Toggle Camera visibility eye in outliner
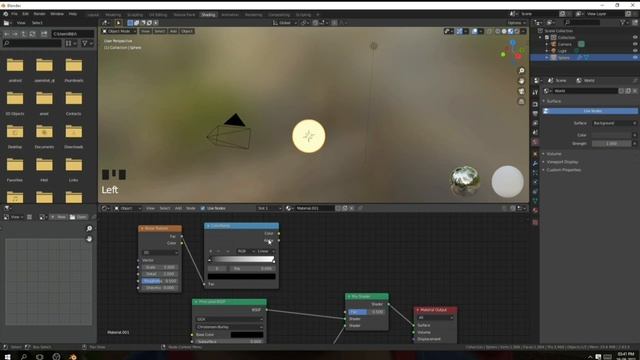Screen dimensions: 640x360 [635, 44]
